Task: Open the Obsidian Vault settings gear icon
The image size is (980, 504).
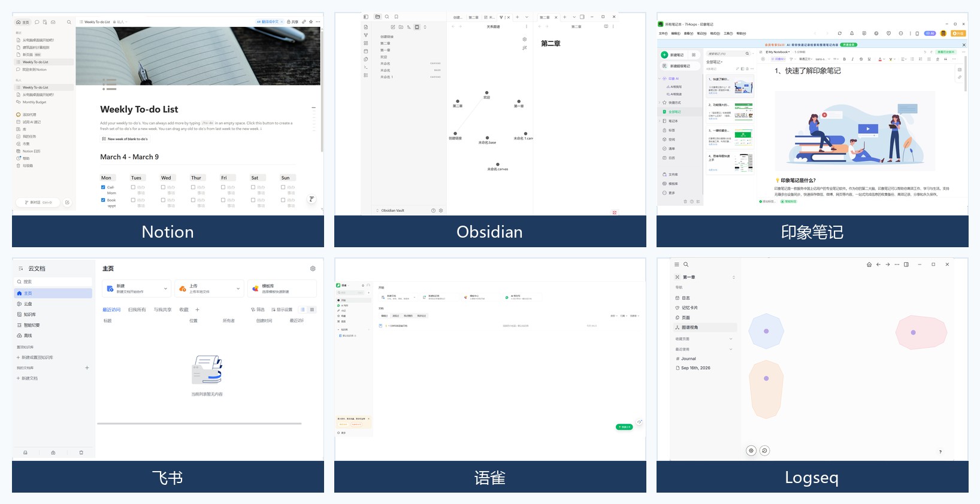Action: pyautogui.click(x=441, y=210)
